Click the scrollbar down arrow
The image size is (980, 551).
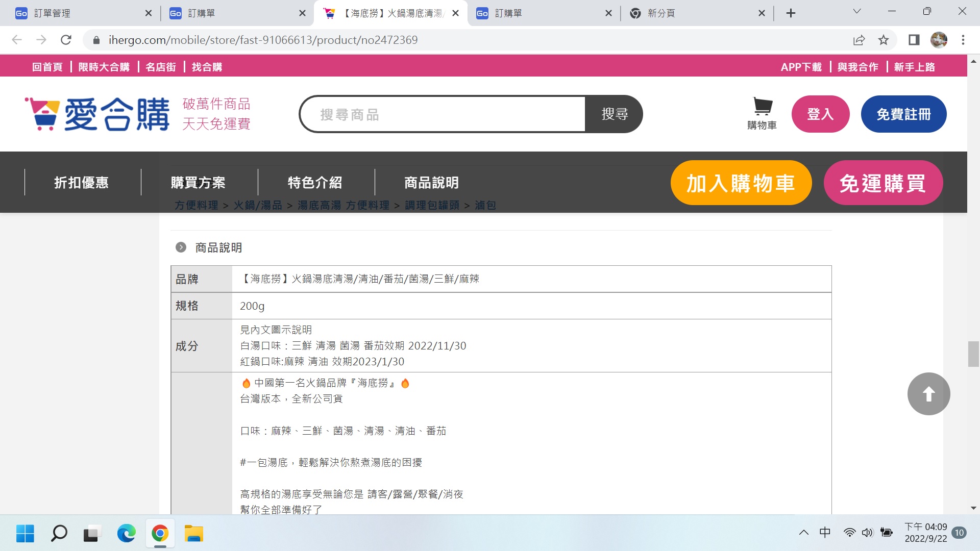[973, 508]
